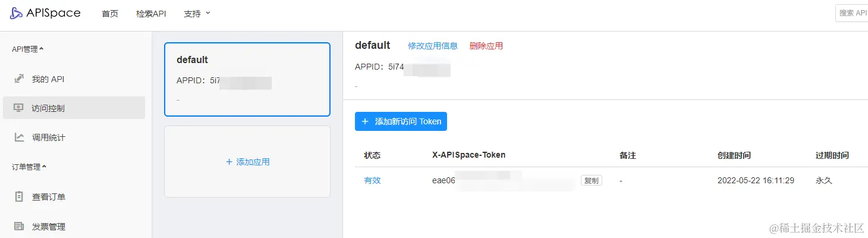Focus the 搜索 API search field
868x238 pixels.
coord(853,13)
